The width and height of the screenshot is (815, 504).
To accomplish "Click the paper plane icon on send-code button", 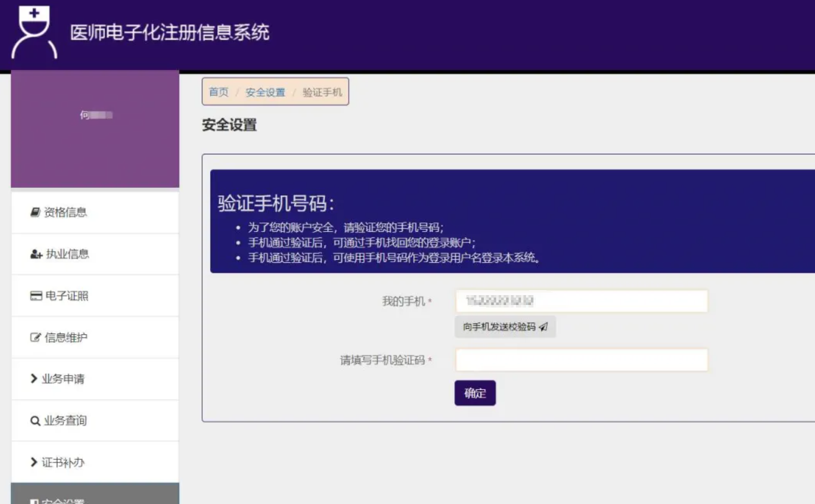I will pos(543,327).
